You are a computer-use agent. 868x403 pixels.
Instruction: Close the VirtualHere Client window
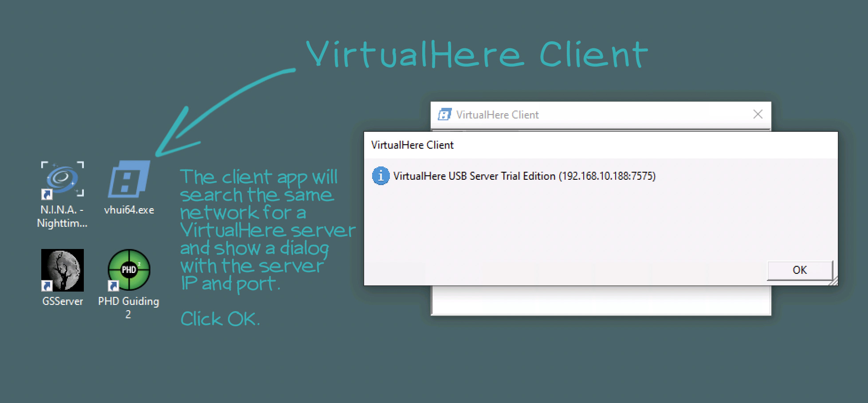(x=758, y=115)
